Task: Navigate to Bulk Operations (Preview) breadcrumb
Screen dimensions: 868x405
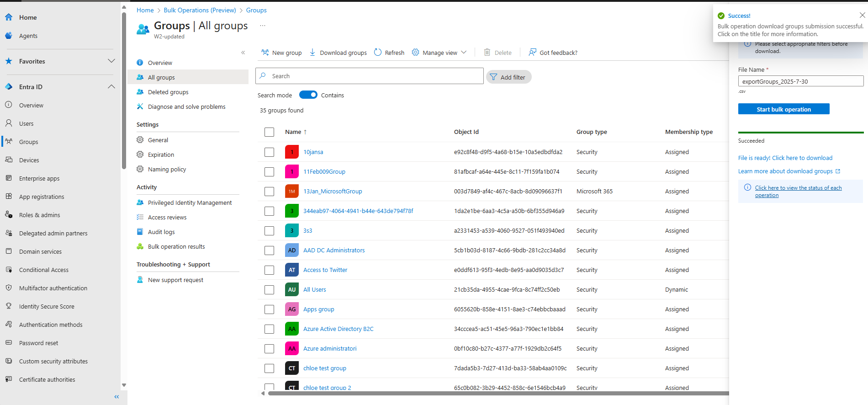Action: point(200,10)
